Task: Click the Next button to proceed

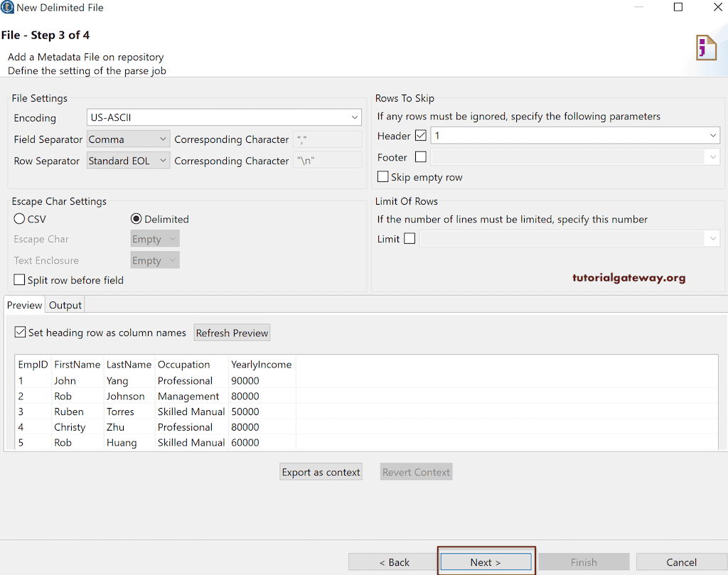Action: [486, 561]
